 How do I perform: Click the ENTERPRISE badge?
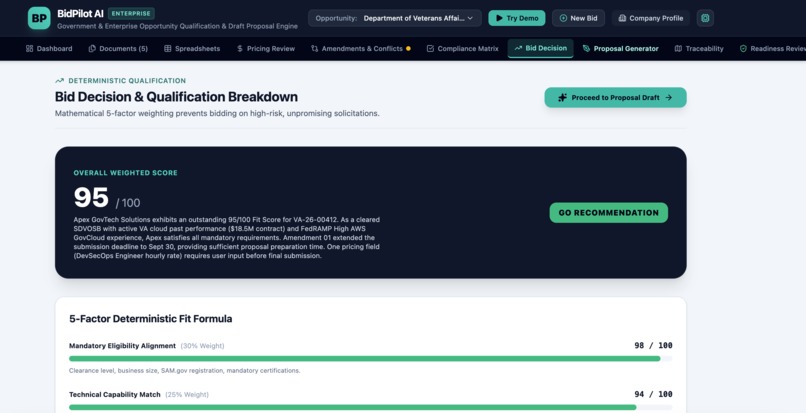point(131,13)
